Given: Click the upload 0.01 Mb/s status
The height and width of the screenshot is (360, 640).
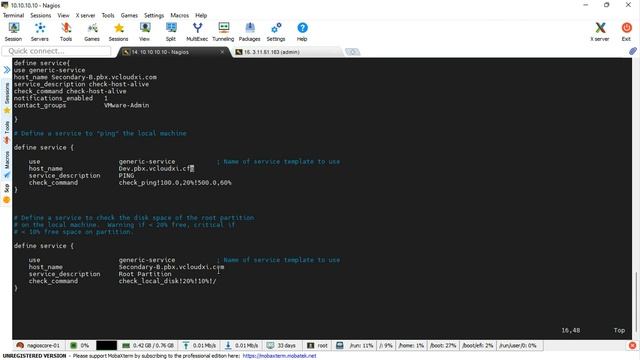Looking at the screenshot, I should 200,345.
